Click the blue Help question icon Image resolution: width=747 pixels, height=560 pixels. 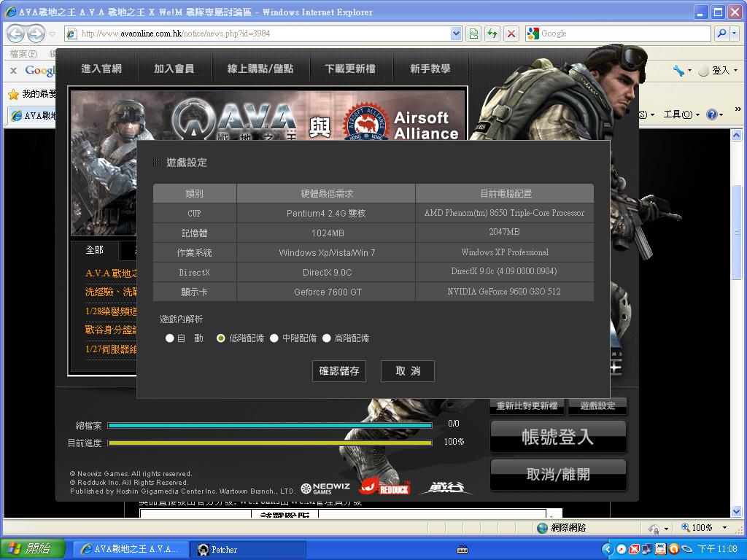712,114
